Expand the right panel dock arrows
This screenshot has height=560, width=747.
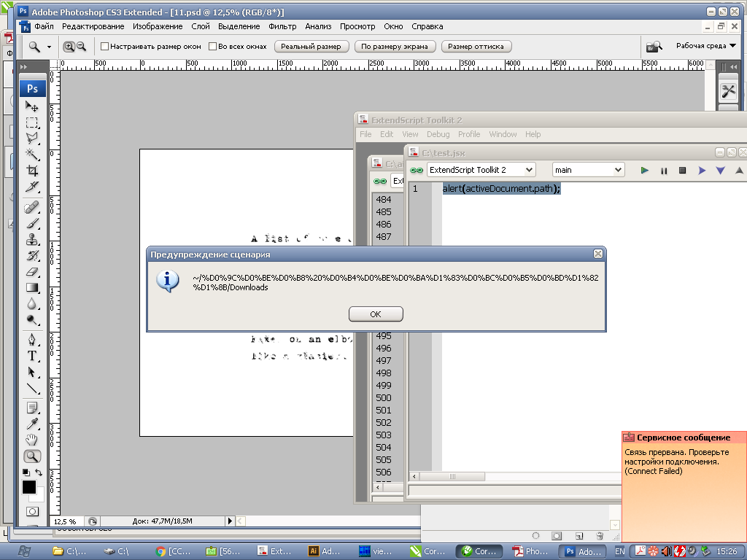point(734,67)
